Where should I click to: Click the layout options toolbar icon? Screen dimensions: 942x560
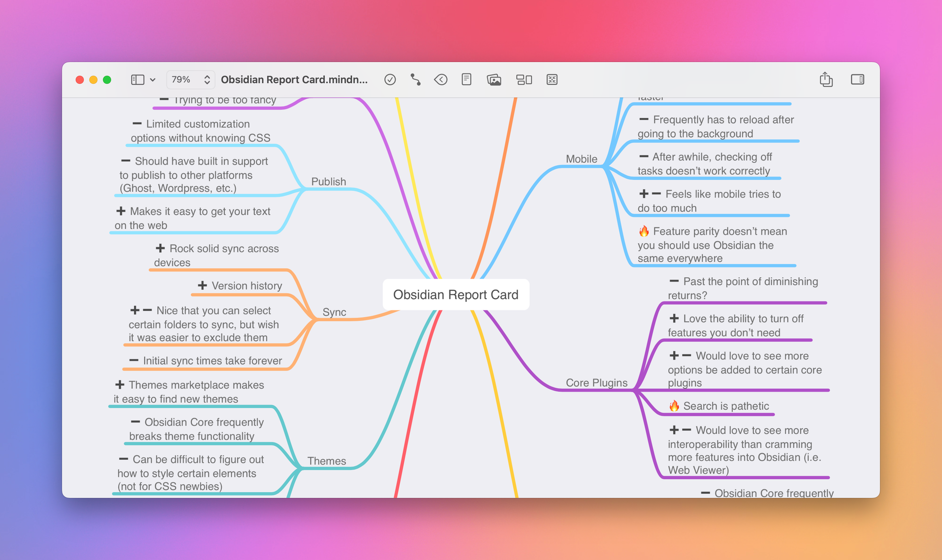(x=524, y=80)
